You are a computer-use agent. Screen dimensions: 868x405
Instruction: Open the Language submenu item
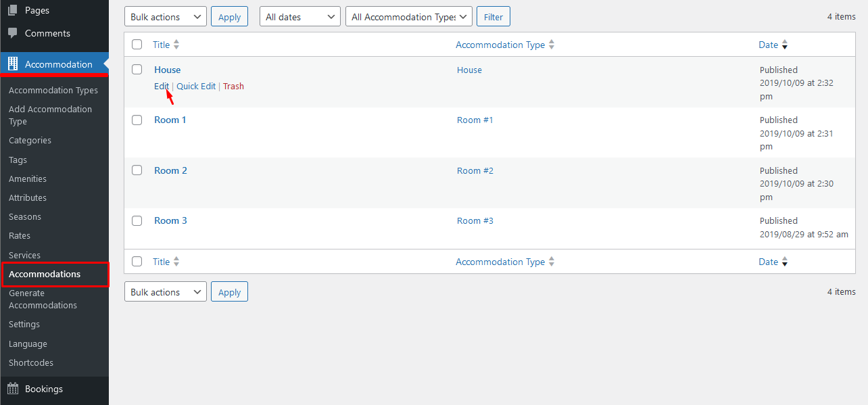(x=28, y=344)
